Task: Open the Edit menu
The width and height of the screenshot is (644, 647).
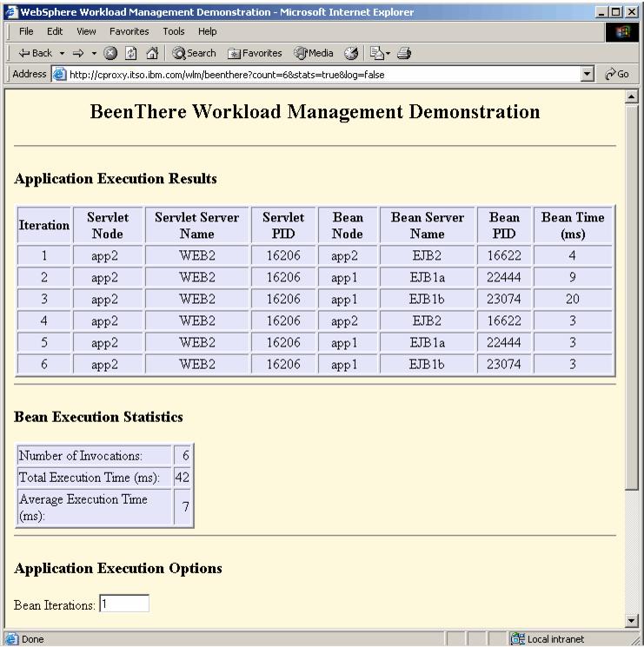Action: click(55, 31)
